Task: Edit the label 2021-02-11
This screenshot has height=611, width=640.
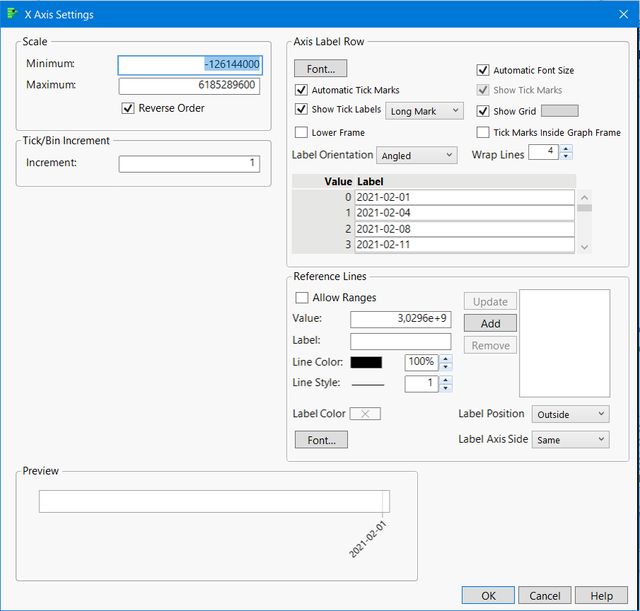Action: pos(464,245)
